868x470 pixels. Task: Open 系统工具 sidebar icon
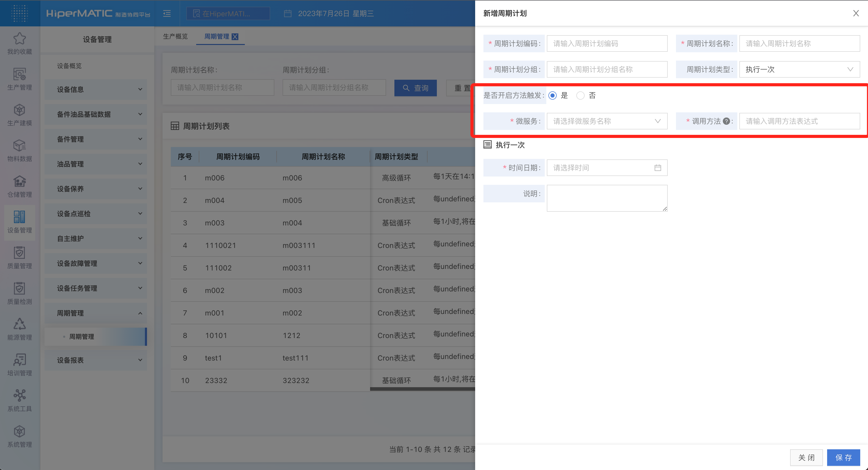[20, 395]
